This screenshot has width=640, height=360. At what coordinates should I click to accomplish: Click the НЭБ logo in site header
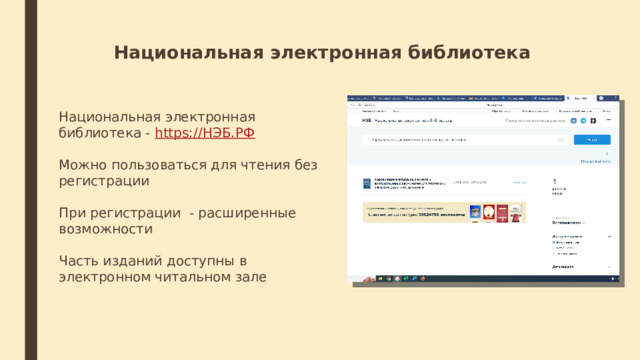pyautogui.click(x=367, y=121)
